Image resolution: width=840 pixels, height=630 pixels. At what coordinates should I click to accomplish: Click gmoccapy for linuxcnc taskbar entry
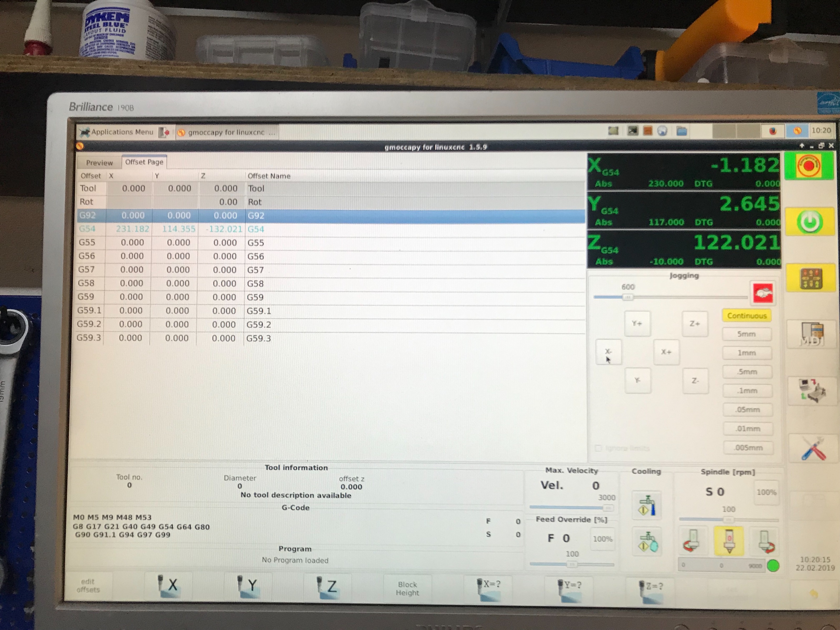[227, 132]
